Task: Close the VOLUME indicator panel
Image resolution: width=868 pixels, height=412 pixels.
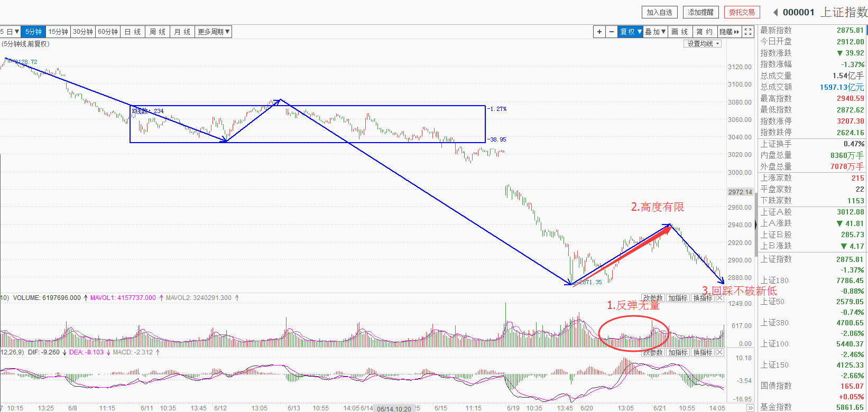Action: (x=719, y=298)
